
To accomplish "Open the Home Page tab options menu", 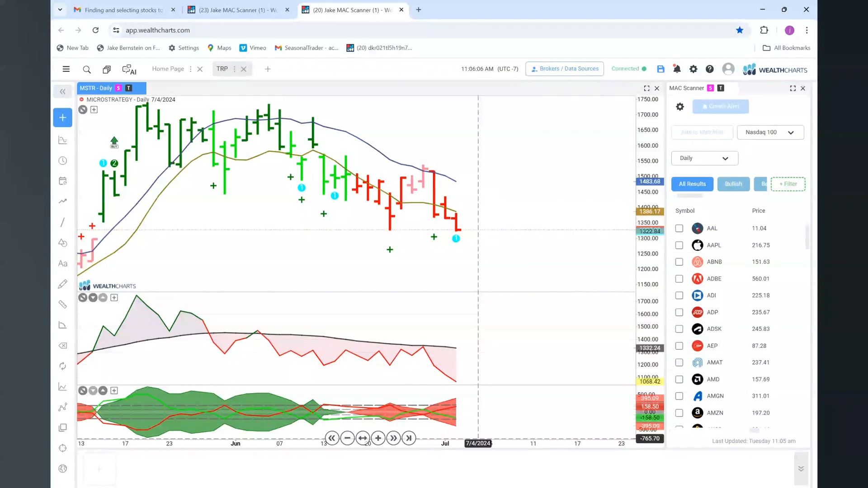I will pos(190,69).
